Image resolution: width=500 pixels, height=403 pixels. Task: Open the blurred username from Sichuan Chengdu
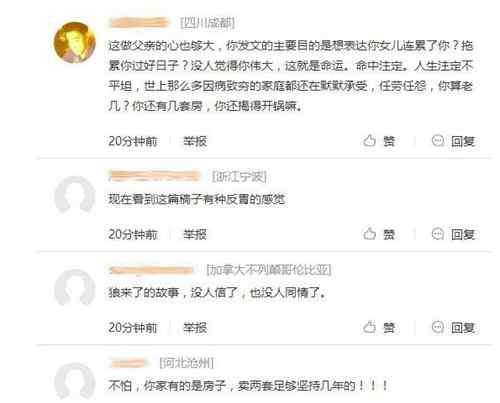[x=139, y=23]
